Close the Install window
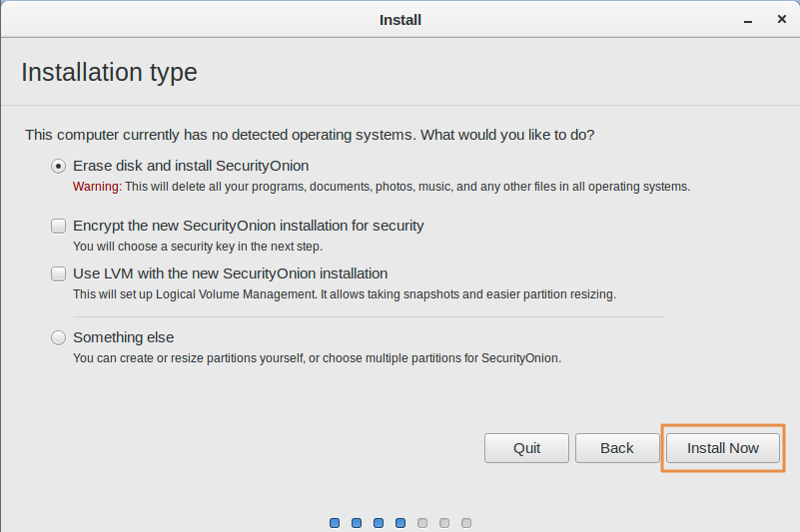Image resolution: width=800 pixels, height=532 pixels. pos(782,19)
